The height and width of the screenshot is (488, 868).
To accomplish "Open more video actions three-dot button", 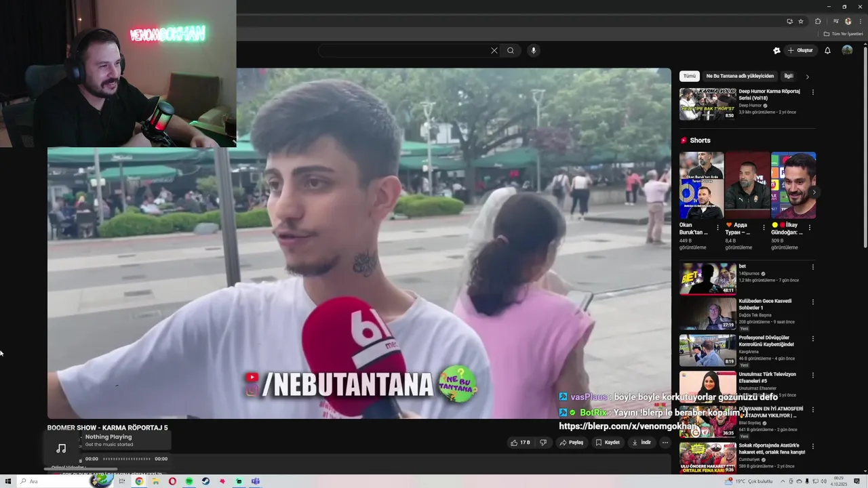I will pos(665,443).
